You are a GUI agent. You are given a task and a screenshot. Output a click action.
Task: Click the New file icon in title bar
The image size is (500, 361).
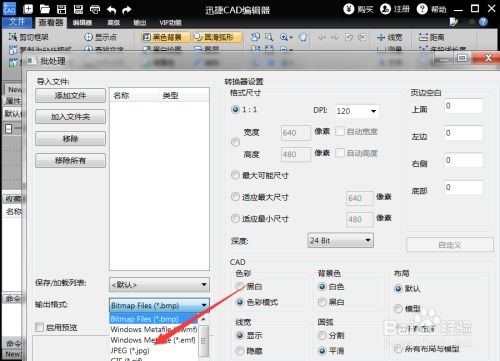click(x=28, y=9)
